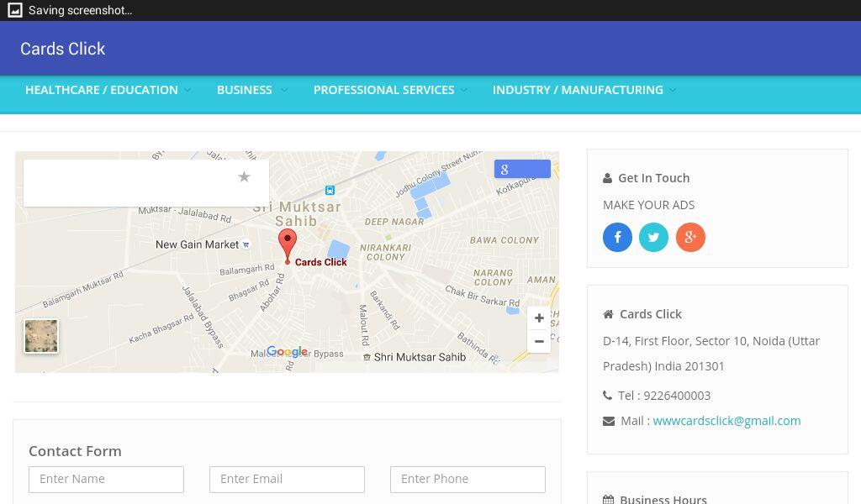This screenshot has width=861, height=504.
Task: Click the red Cards Click map pin
Action: [288, 246]
